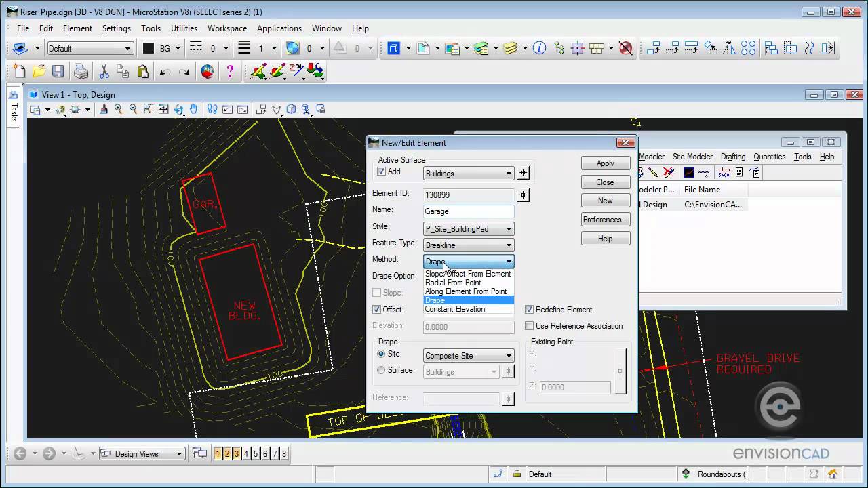The height and width of the screenshot is (488, 868).
Task: Open a file using the folder icon
Action: (39, 71)
